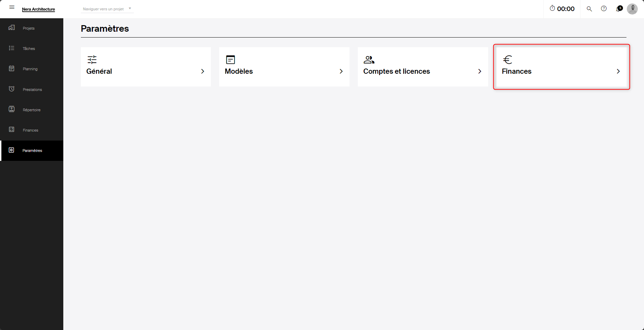644x330 pixels.
Task: Click the Tâches list icon
Action: (x=11, y=48)
